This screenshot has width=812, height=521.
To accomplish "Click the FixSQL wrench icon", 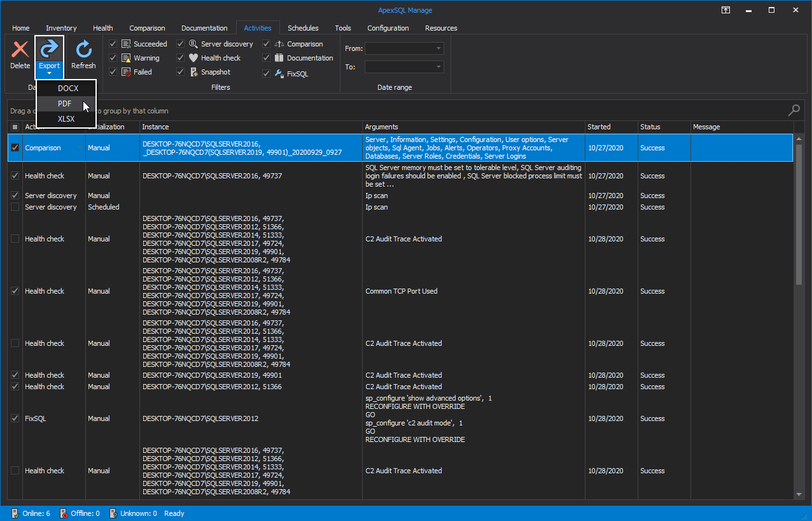I will tap(278, 73).
